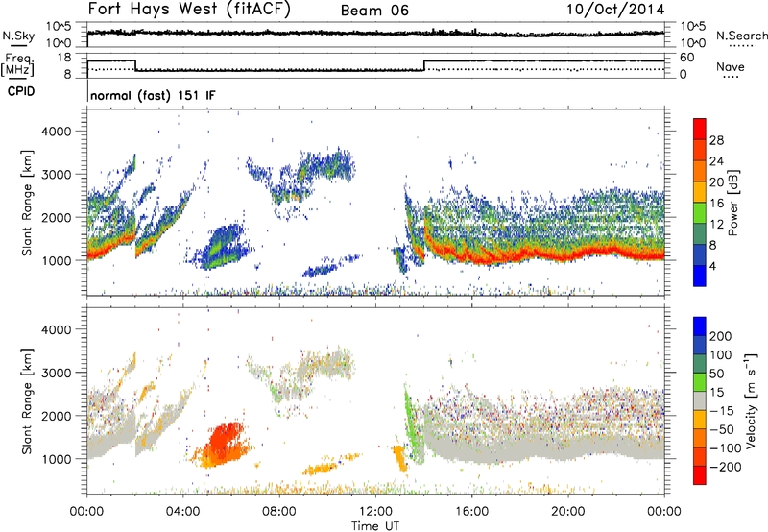Click the "Velocity [m s-1]" colorbar title
Screen dimensions: 768x532
(751, 400)
